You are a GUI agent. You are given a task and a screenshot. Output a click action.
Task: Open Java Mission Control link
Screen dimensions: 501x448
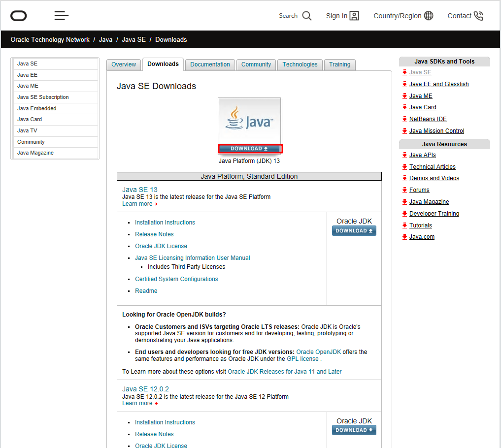click(437, 131)
